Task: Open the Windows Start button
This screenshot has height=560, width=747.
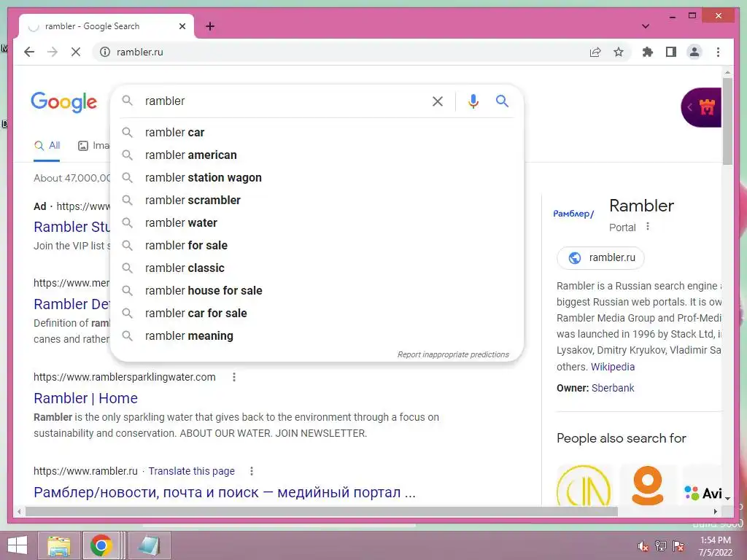Action: [18, 545]
